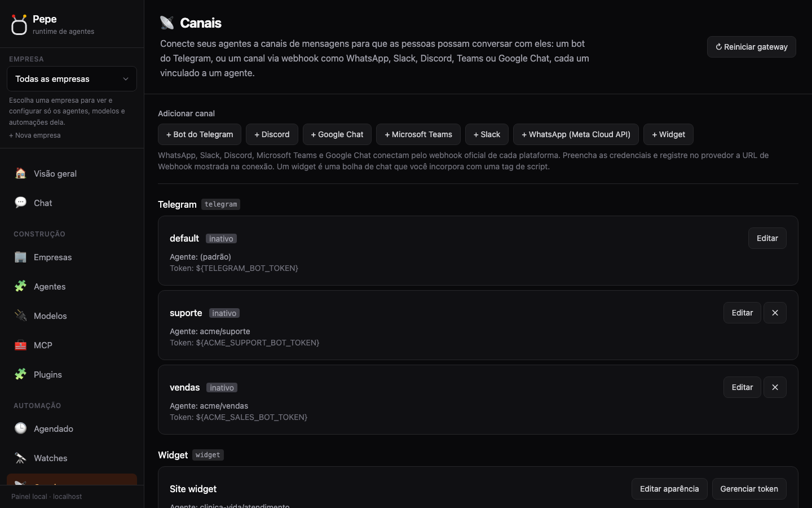Restart gateway with Reiniciar gateway button
The height and width of the screenshot is (508, 812).
[x=751, y=47]
